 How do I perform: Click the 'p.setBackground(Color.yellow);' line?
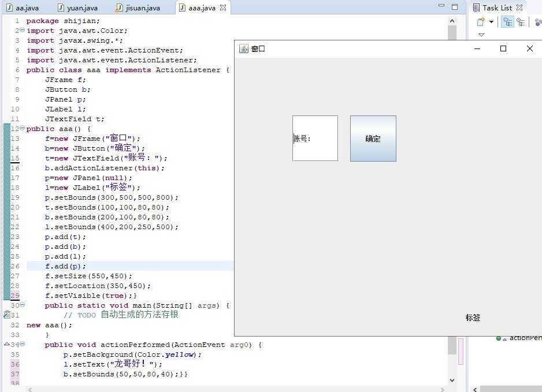[x=132, y=354]
